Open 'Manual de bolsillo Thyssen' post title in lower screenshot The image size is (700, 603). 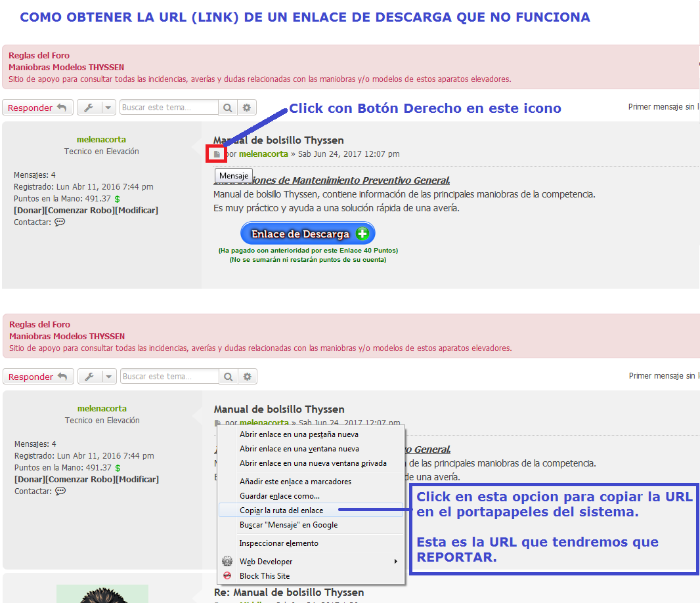coord(279,409)
